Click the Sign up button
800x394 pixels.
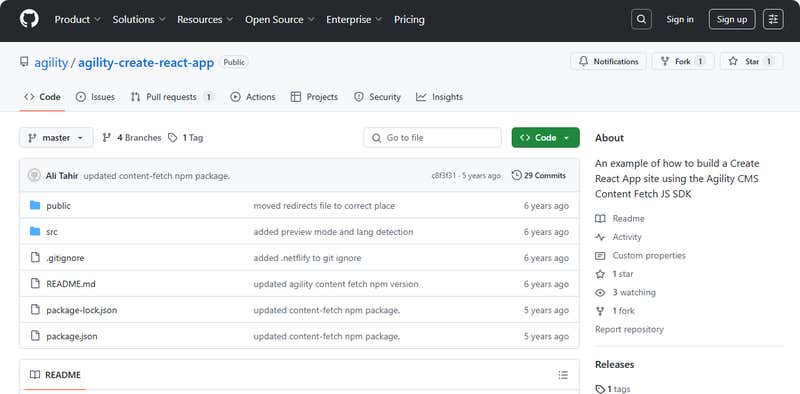pos(732,19)
